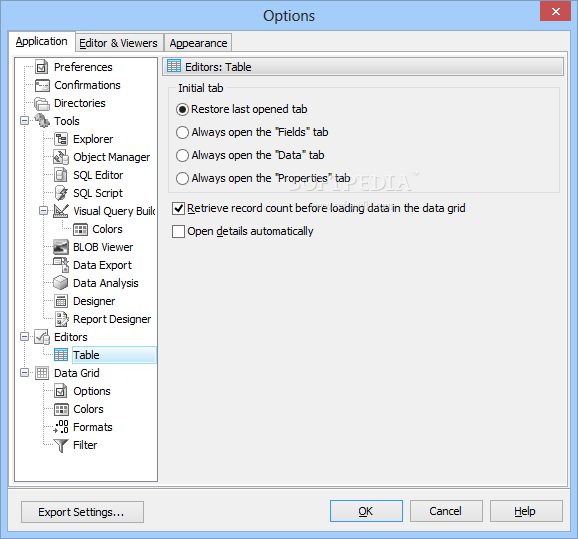578x539 pixels.
Task: Click the Editors checkmark icon
Action: coord(42,337)
